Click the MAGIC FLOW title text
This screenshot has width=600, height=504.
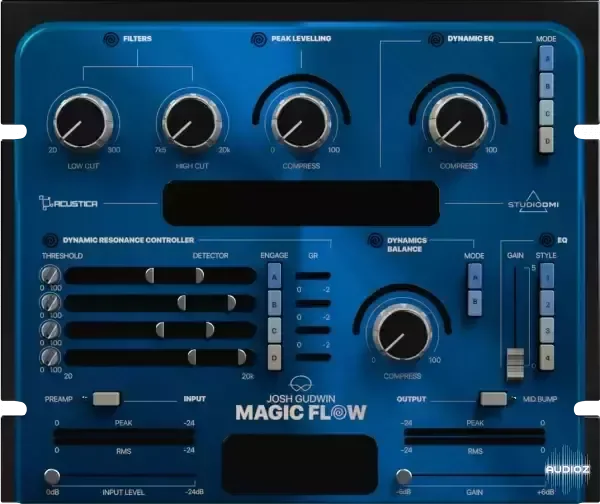point(301,413)
